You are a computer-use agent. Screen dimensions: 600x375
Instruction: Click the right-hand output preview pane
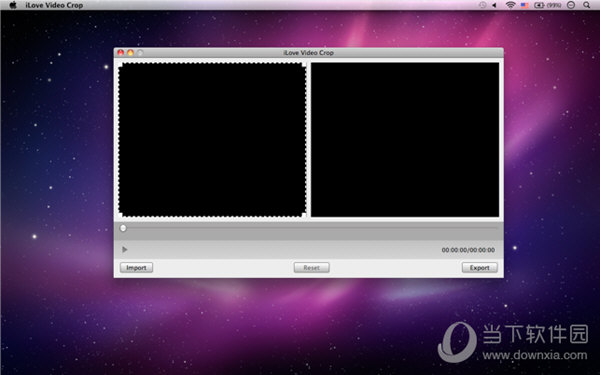pos(405,140)
